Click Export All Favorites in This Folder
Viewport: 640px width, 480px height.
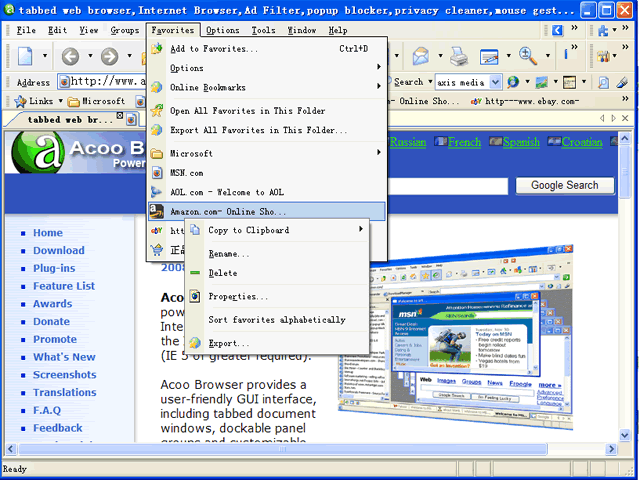pyautogui.click(x=267, y=130)
